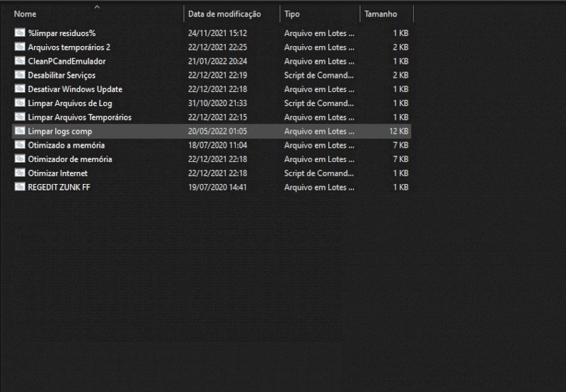Select the Limpar Arquivos de Log icon
Viewport: 566px width, 392px height.
[20, 103]
